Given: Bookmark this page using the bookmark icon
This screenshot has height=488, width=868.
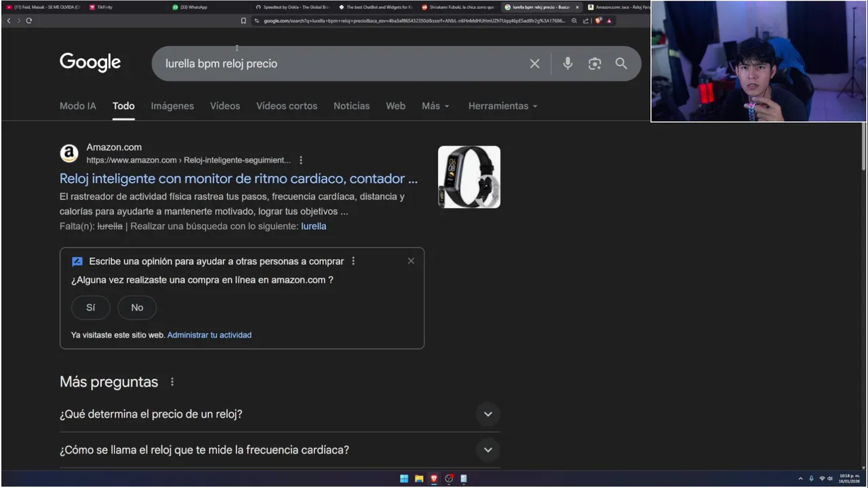Looking at the screenshot, I should (243, 21).
